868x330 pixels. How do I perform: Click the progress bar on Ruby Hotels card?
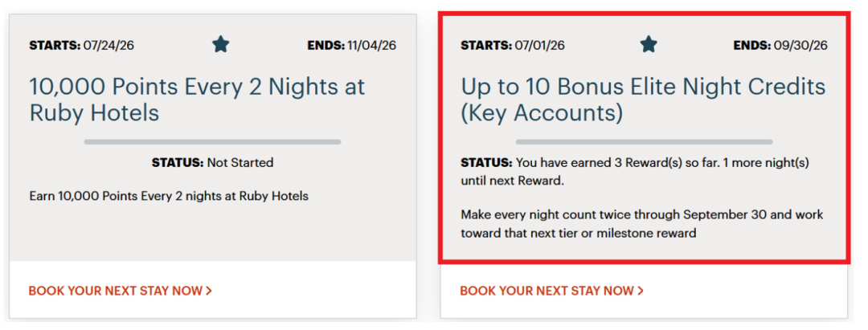coord(212,142)
